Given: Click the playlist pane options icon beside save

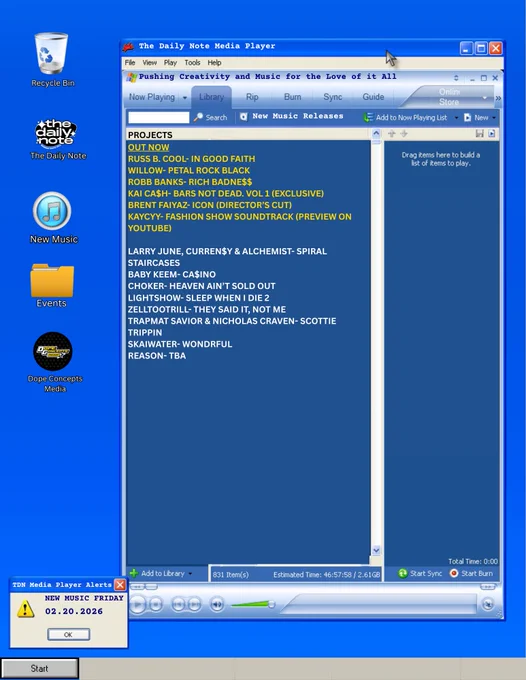Looking at the screenshot, I should 491,134.
